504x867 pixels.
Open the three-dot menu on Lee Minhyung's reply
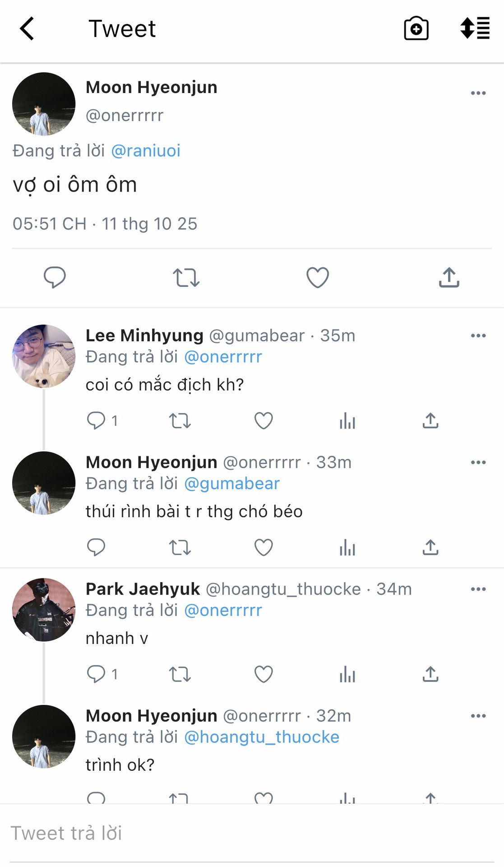click(x=478, y=336)
